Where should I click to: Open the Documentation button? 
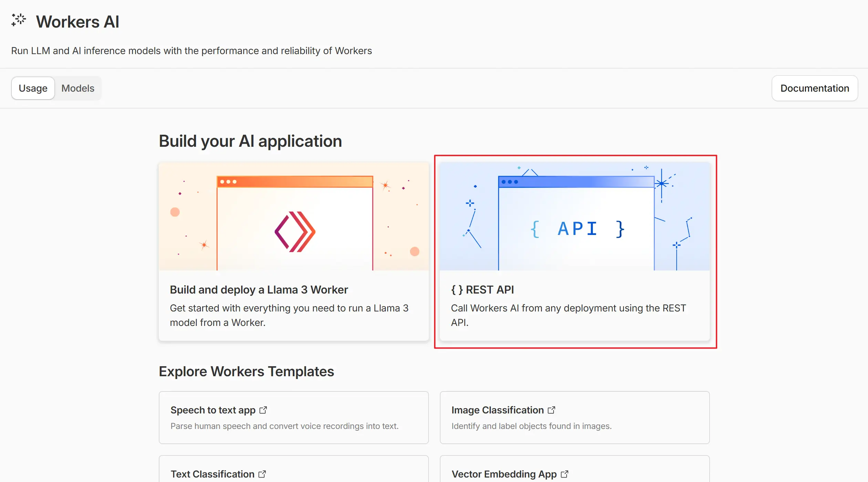pyautogui.click(x=815, y=88)
